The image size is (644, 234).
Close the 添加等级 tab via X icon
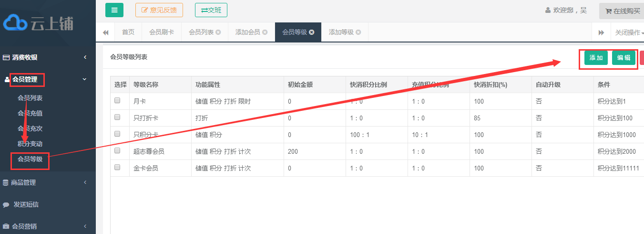tap(358, 32)
